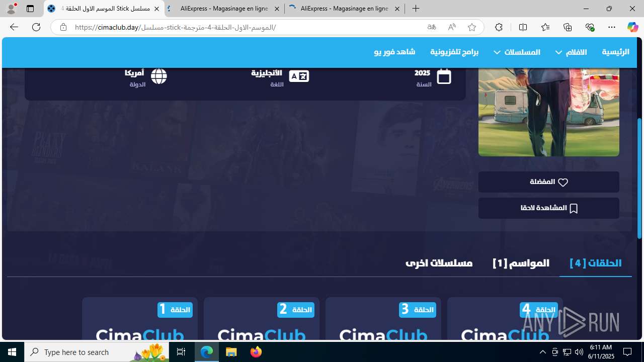The image size is (644, 362).
Task: Expand the الافلام movies dropdown
Action: 571,52
